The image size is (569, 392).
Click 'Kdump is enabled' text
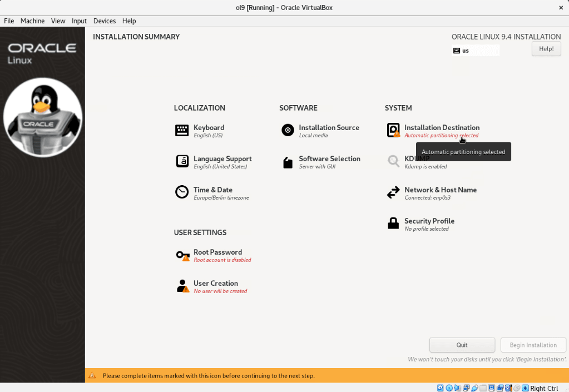tap(425, 166)
